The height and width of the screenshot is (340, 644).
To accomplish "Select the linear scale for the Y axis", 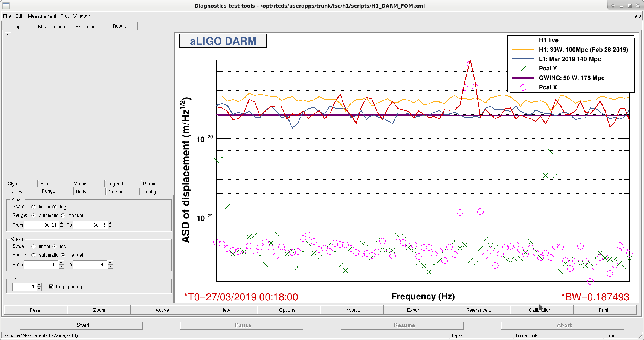I will coord(34,207).
